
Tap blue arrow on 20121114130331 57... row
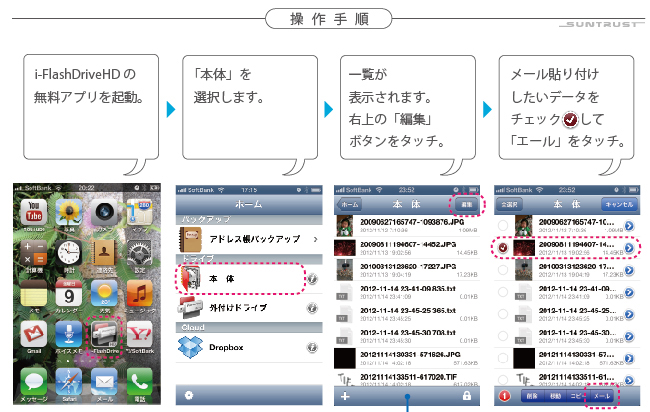point(629,358)
